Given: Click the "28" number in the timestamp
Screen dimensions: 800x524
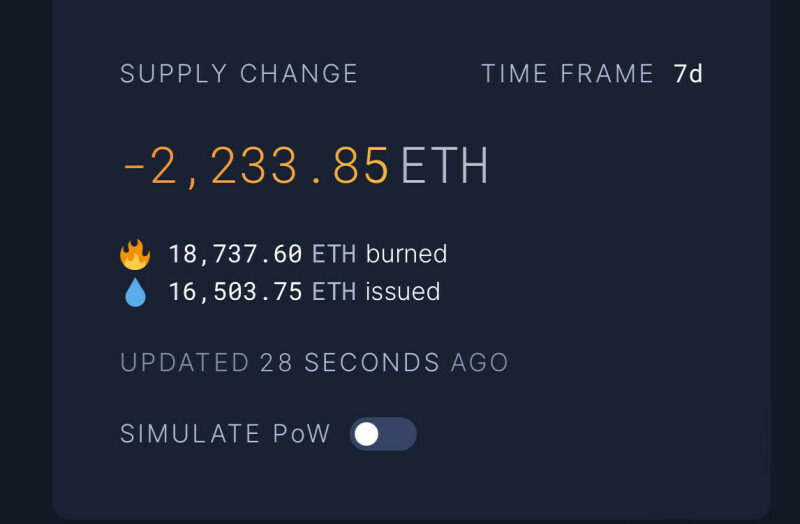Looking at the screenshot, I should [x=276, y=362].
